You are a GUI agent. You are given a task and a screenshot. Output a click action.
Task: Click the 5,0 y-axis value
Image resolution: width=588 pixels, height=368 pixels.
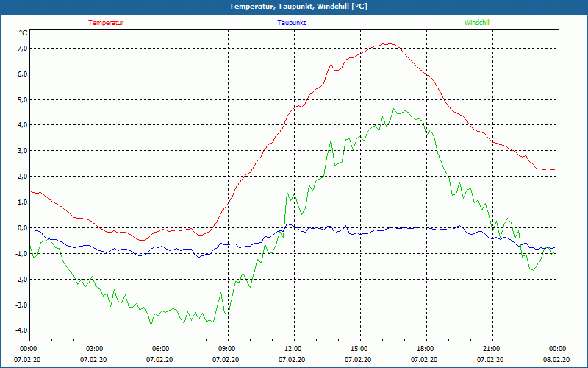pyautogui.click(x=23, y=100)
